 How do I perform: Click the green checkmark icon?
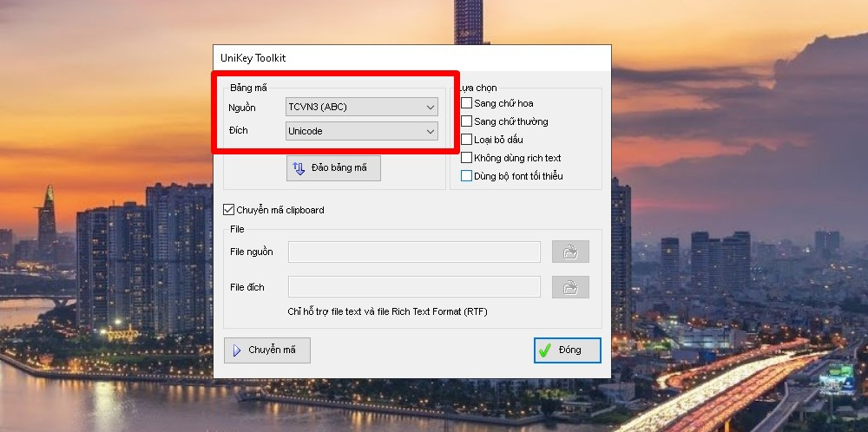[x=545, y=350]
